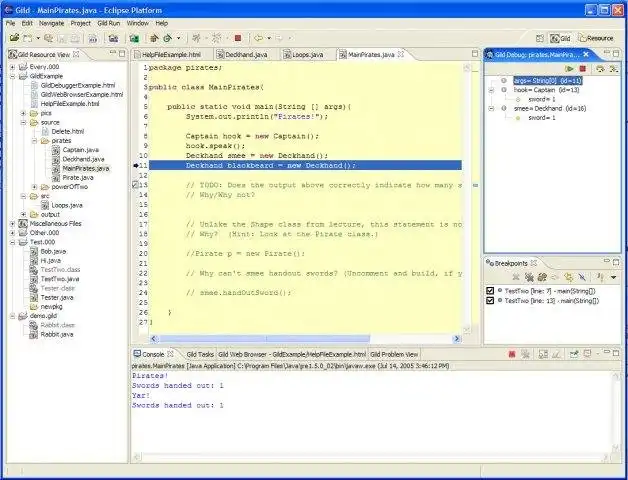The height and width of the screenshot is (480, 628).
Task: Expand the hook= Captain variable
Action: [x=490, y=91]
